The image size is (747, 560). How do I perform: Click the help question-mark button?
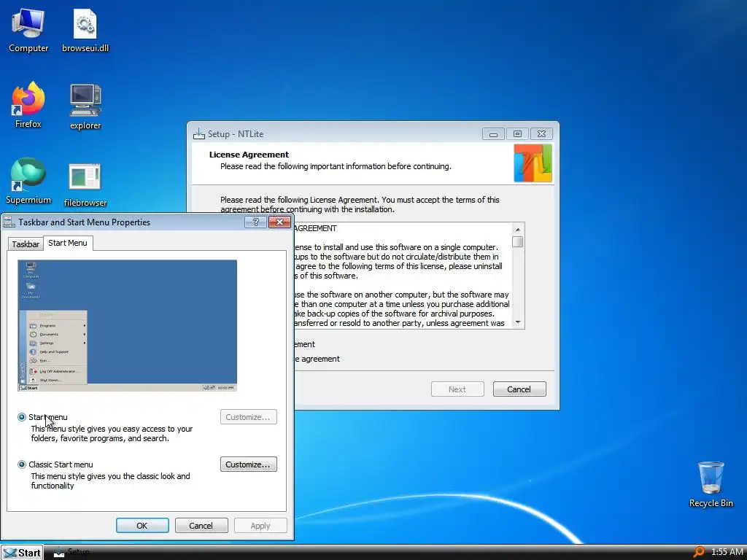coord(255,222)
